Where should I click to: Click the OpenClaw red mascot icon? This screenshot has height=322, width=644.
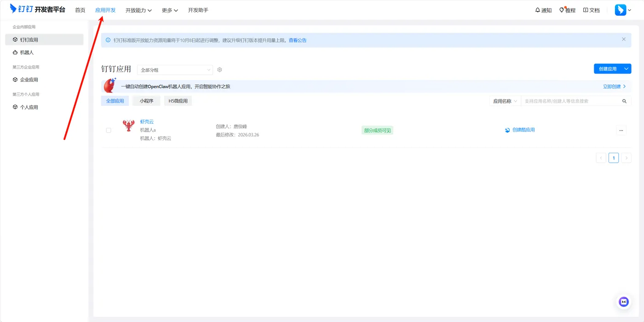(110, 85)
